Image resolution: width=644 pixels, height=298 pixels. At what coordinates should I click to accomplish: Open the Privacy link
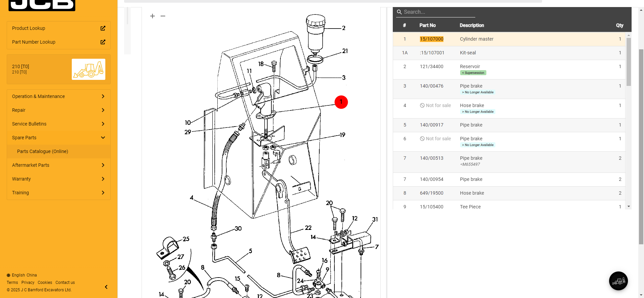pyautogui.click(x=28, y=283)
